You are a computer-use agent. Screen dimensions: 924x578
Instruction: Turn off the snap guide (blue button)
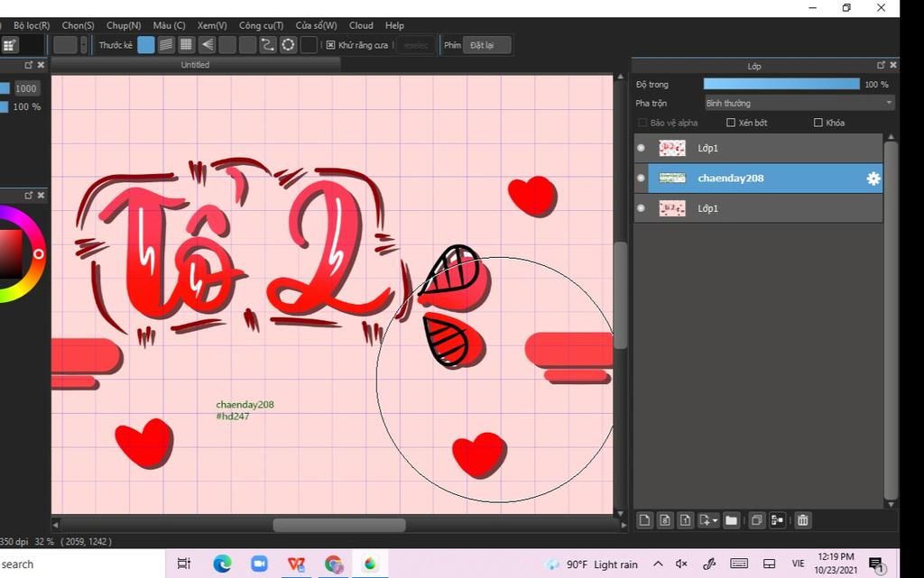tap(146, 45)
